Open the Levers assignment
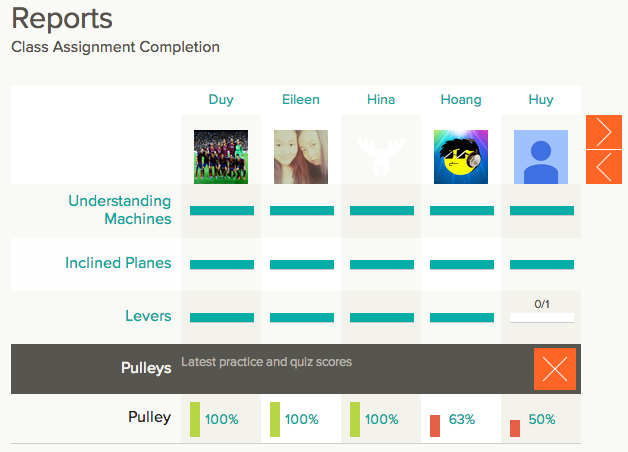 (x=148, y=317)
